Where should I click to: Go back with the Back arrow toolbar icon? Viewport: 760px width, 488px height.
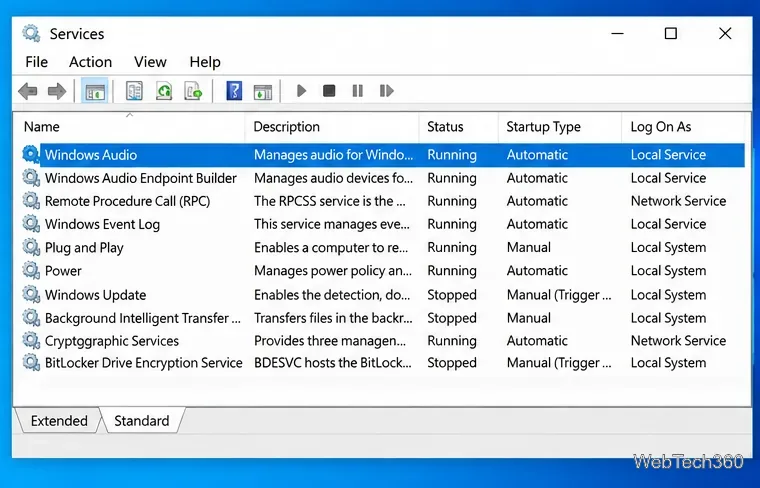[x=28, y=91]
